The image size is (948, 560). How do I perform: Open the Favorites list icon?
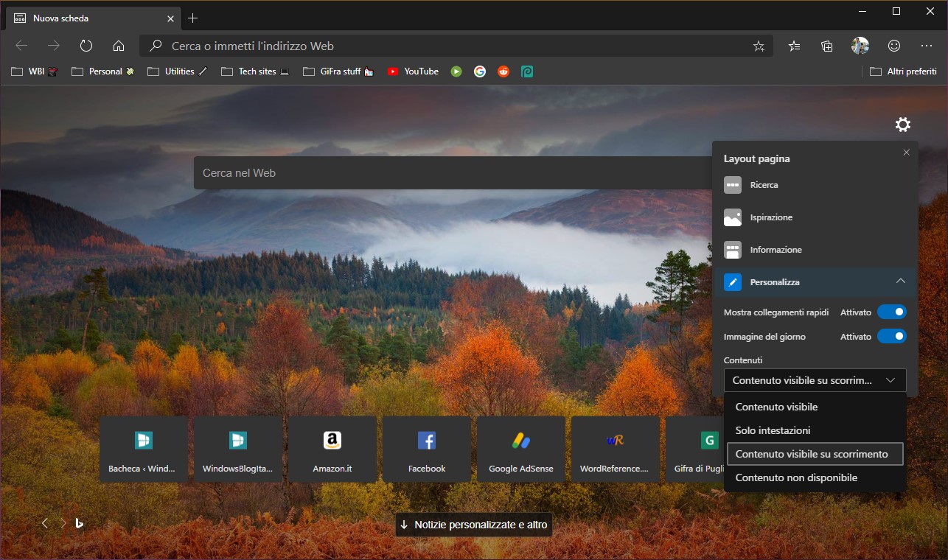point(794,46)
